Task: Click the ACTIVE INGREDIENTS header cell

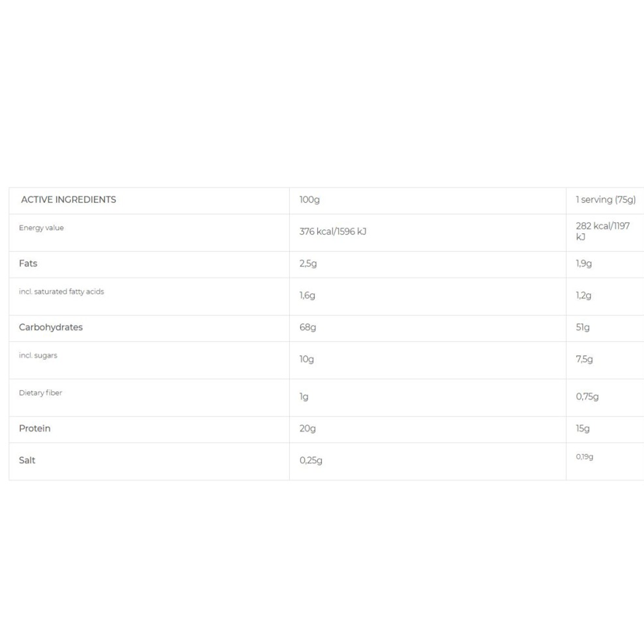Action: point(69,200)
